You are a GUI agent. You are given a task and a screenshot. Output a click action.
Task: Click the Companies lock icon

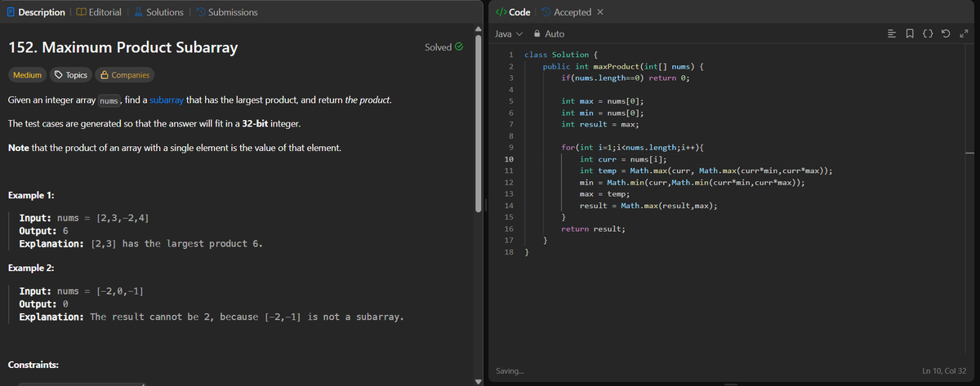104,75
